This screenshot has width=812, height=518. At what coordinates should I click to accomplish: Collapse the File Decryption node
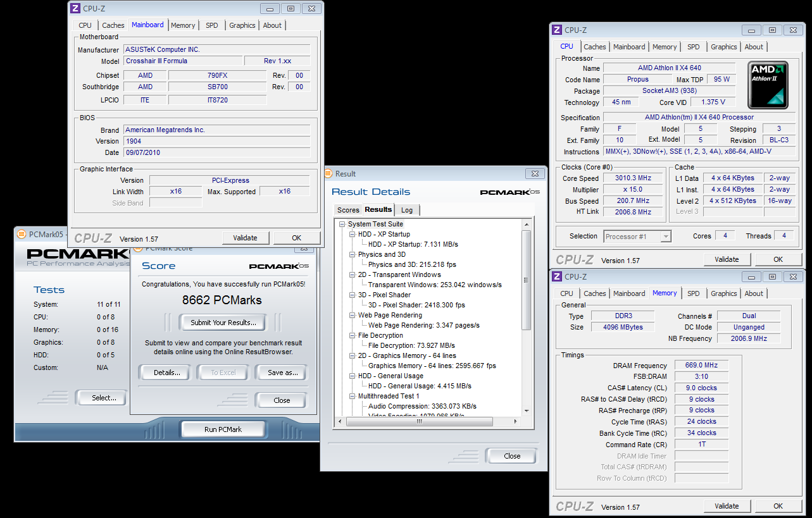click(x=353, y=335)
